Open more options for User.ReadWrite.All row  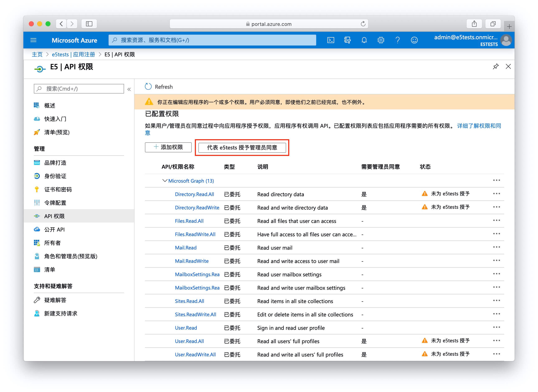496,354
